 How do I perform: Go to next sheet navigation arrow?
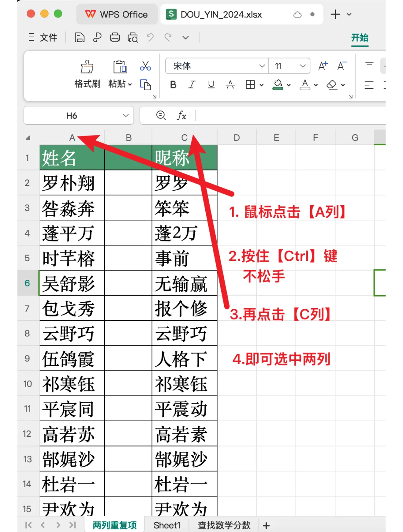[x=58, y=525]
